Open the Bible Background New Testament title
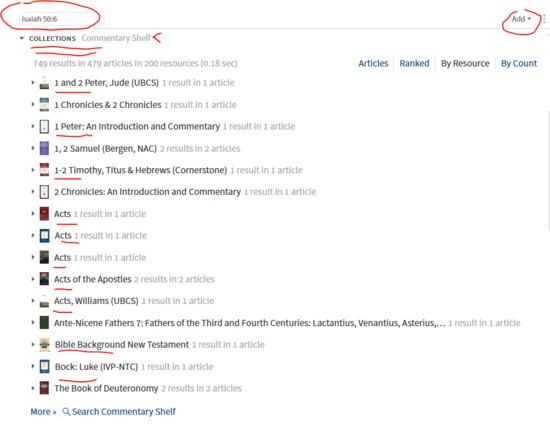 122,345
